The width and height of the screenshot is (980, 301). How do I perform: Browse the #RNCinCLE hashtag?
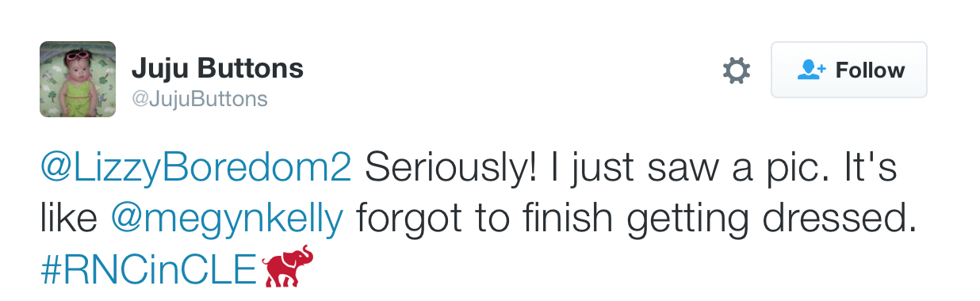[150, 269]
